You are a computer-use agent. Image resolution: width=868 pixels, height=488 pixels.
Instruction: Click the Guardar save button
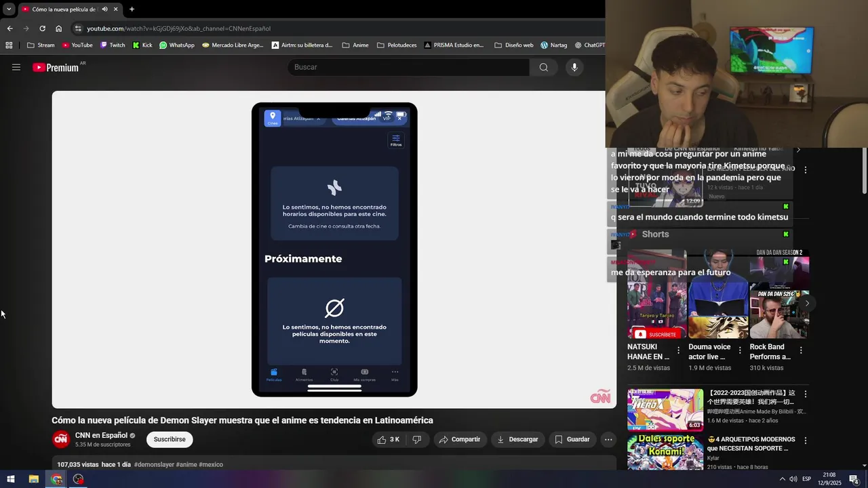click(572, 439)
